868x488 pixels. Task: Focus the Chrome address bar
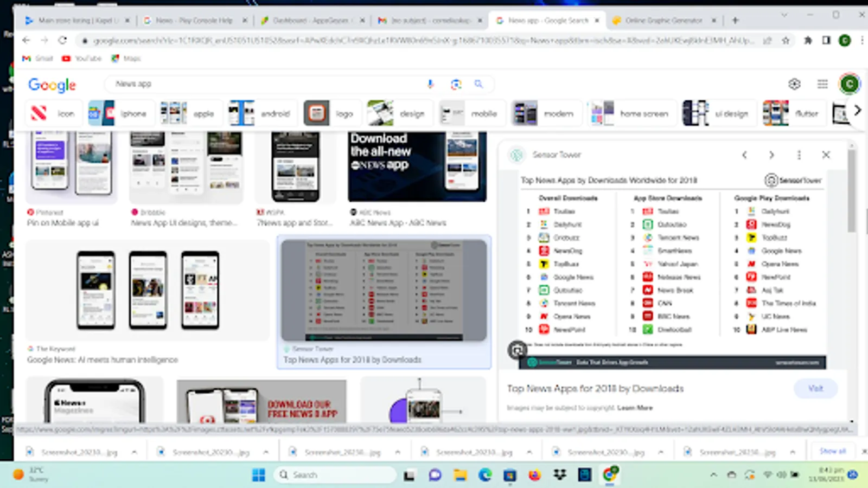click(x=423, y=40)
